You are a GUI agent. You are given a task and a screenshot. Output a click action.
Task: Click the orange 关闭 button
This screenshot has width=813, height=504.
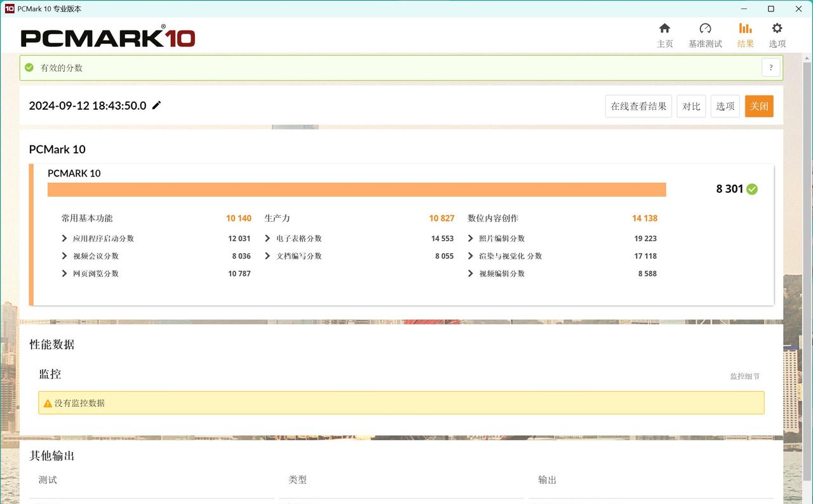pos(759,106)
